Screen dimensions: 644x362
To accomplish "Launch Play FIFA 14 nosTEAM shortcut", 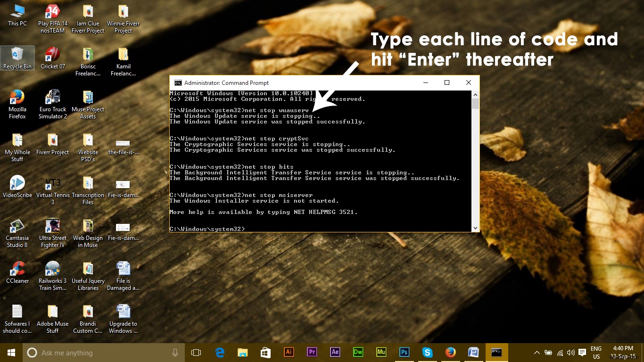I will coord(53,19).
